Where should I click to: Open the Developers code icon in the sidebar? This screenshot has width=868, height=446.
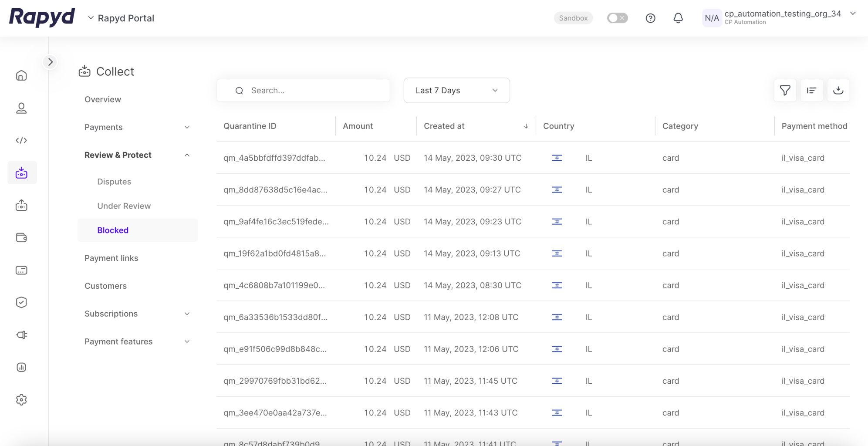point(21,140)
